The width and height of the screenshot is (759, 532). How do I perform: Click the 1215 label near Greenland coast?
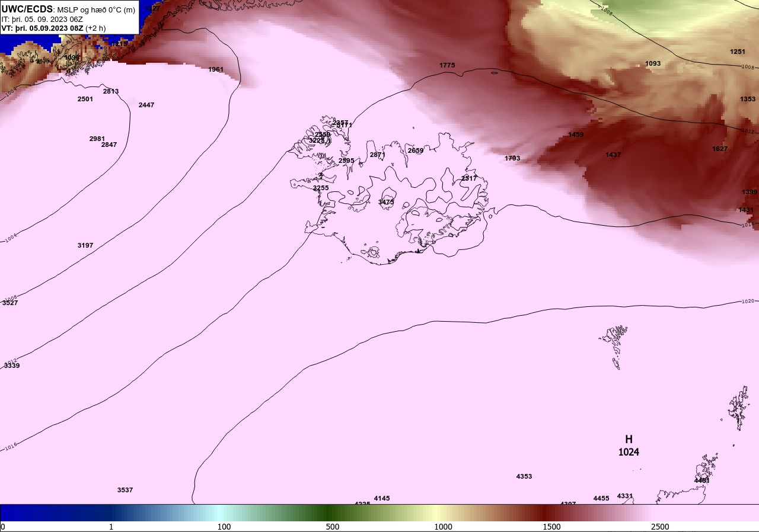[119, 44]
